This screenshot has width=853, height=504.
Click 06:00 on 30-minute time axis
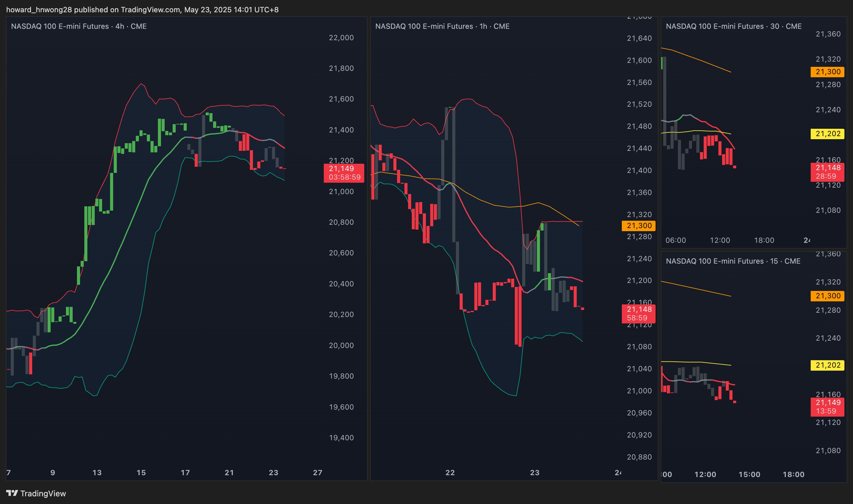(675, 240)
